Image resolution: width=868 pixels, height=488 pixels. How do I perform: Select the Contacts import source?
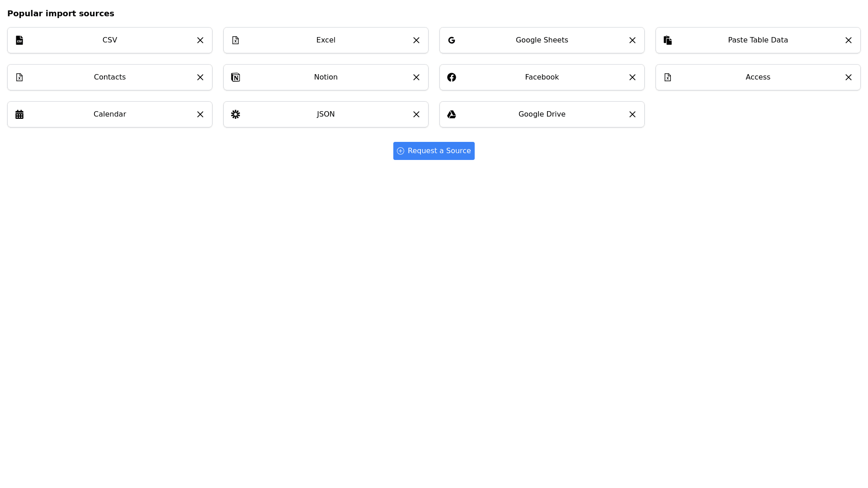pos(110,77)
